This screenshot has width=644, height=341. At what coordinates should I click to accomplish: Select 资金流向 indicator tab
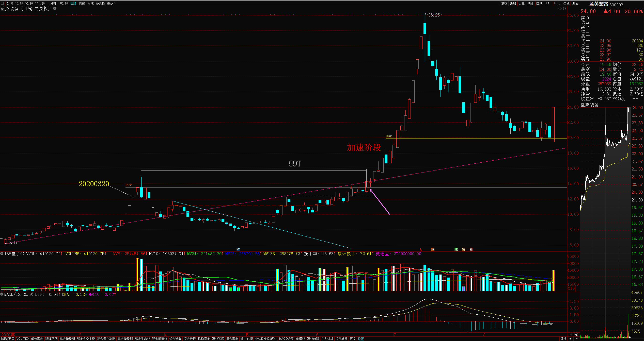(176, 339)
